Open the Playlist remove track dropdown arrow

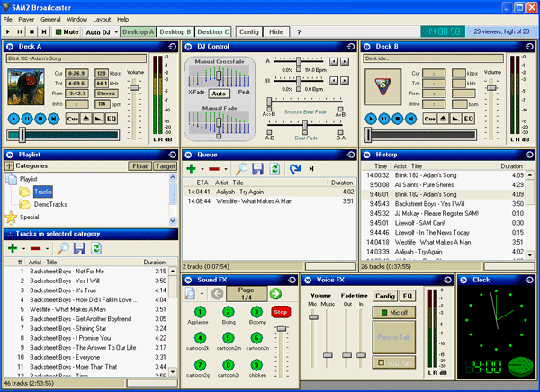click(x=47, y=248)
